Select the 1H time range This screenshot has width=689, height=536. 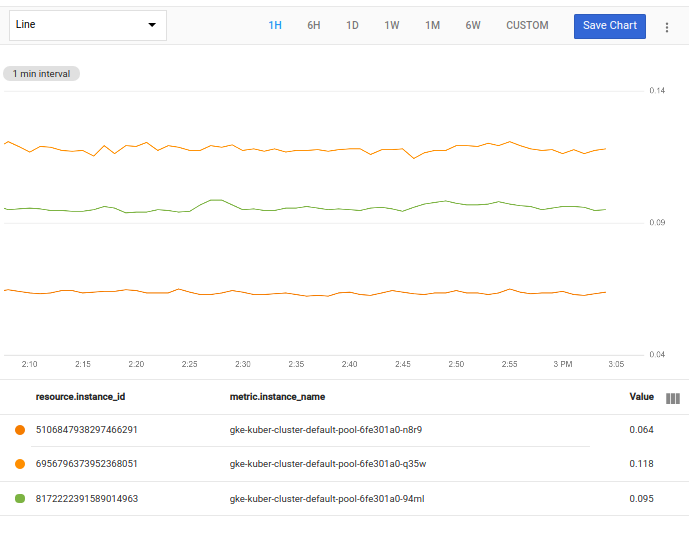tap(275, 26)
